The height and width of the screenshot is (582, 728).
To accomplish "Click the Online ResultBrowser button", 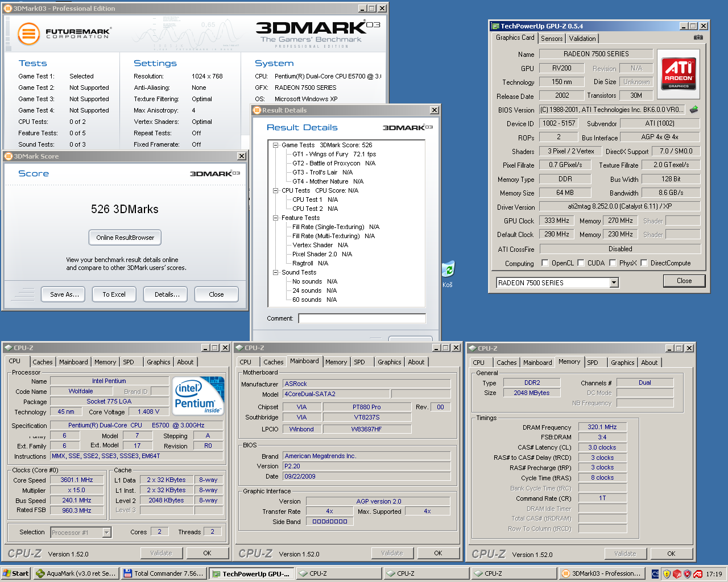I will [x=125, y=238].
